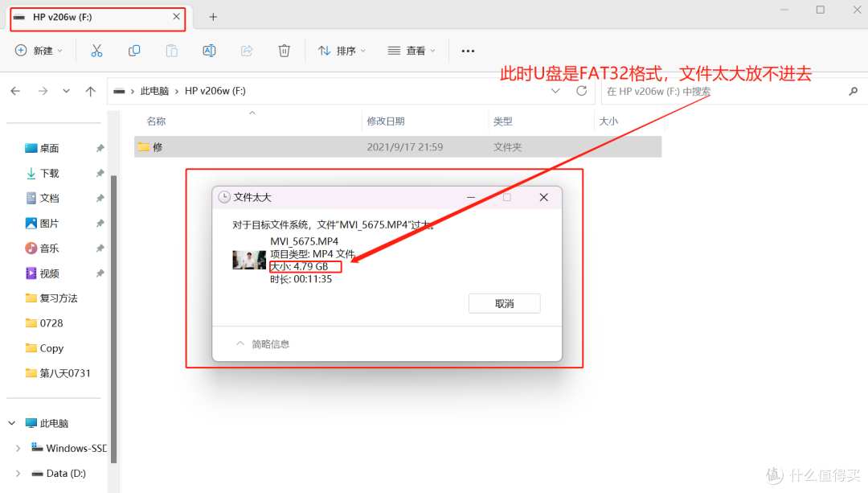
Task: Go forward with the right arrow
Action: point(43,91)
